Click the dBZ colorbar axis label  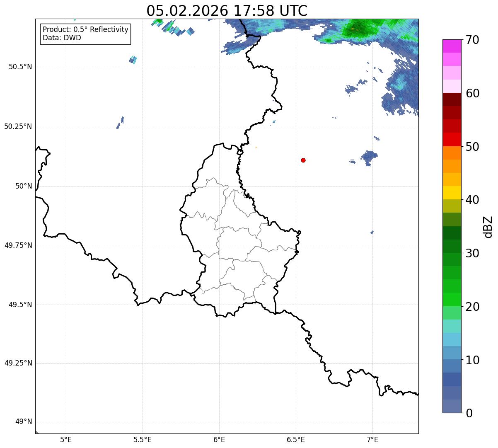488,227
